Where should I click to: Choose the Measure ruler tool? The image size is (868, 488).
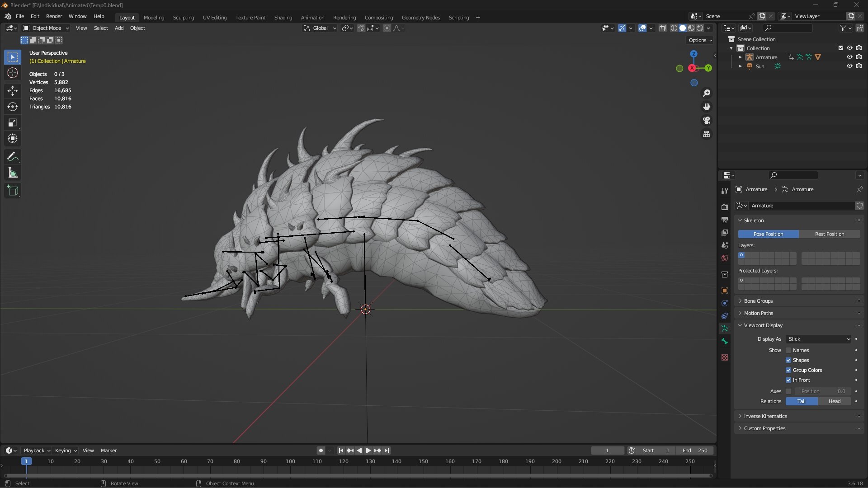[x=13, y=173]
